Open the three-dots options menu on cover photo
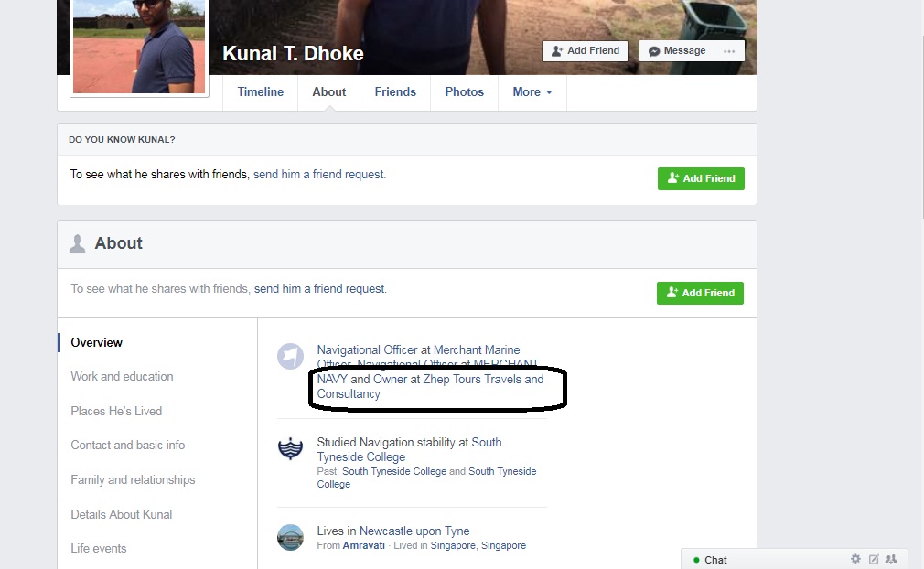This screenshot has width=924, height=569. pyautogui.click(x=729, y=51)
